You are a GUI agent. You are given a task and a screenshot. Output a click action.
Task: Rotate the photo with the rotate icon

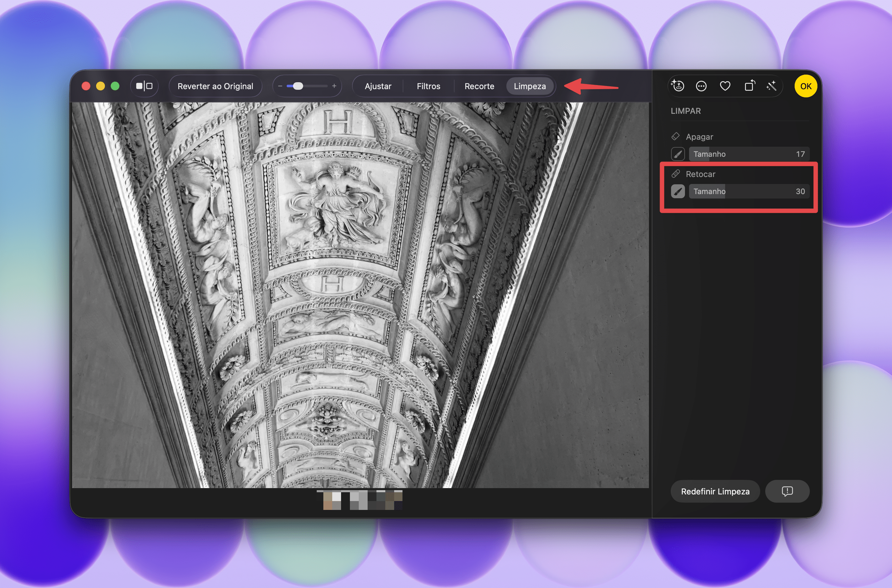(x=749, y=86)
